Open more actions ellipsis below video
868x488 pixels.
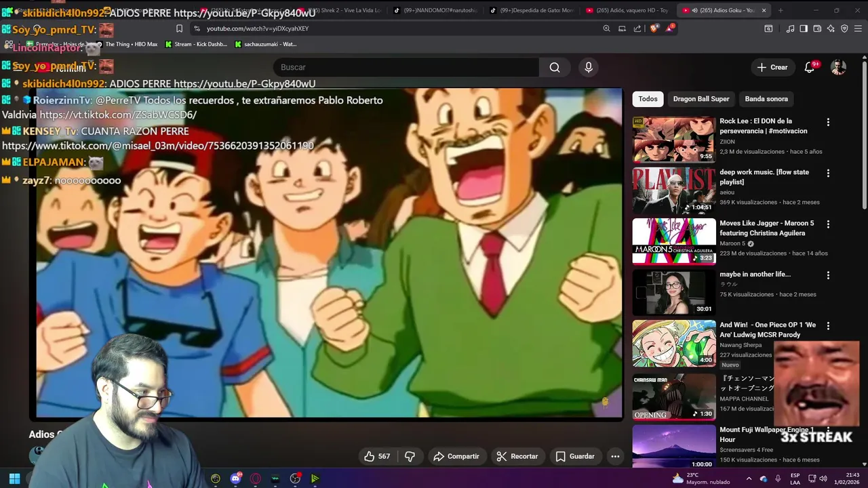615,456
